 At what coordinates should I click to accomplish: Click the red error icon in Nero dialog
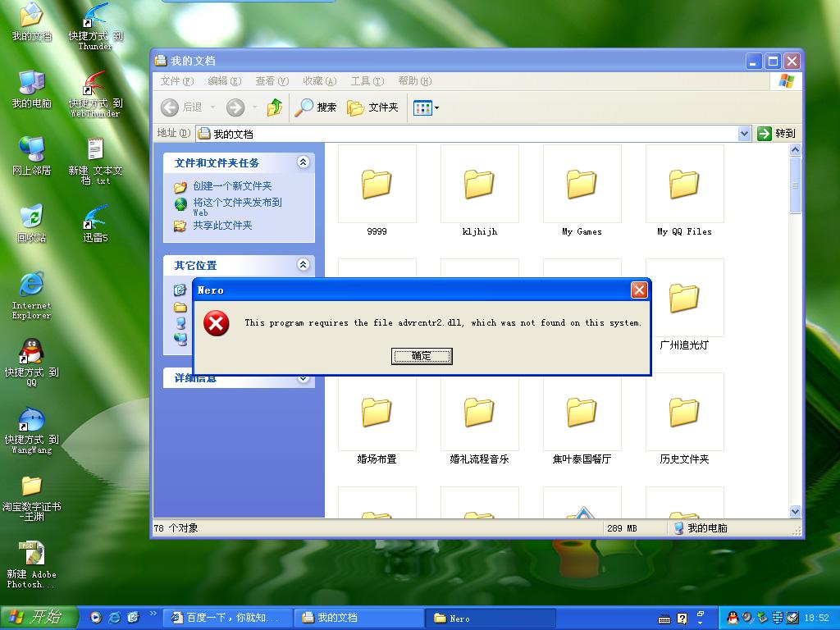coord(217,323)
